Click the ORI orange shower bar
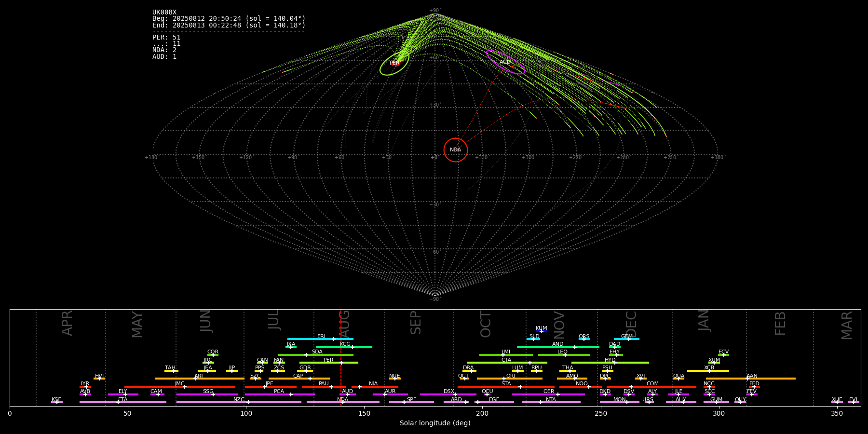 [x=510, y=379]
